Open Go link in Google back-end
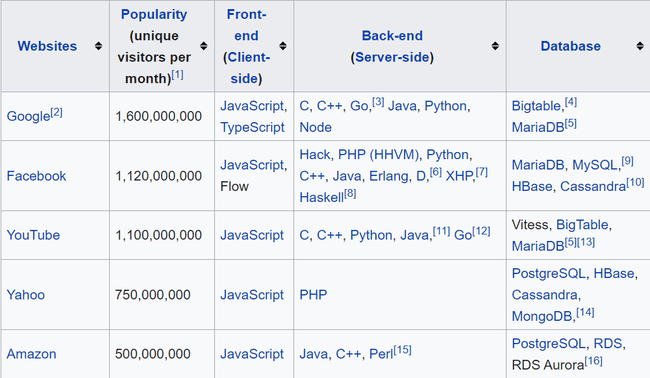650x378 pixels. [359, 106]
